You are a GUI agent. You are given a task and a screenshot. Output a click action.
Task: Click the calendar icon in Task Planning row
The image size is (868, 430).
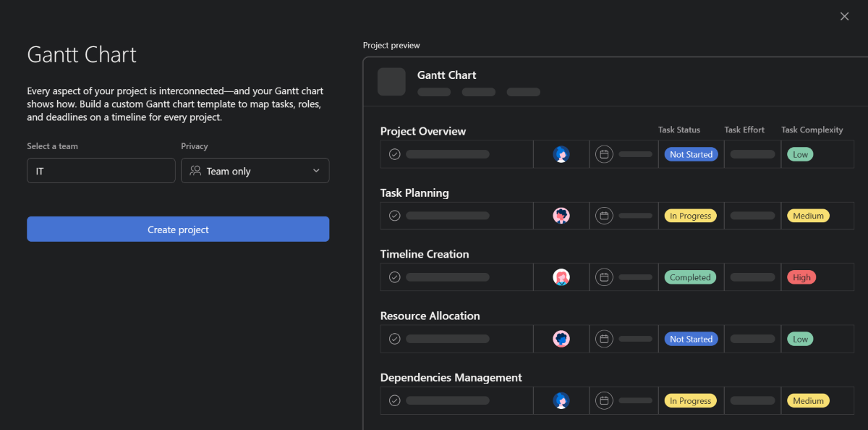tap(605, 216)
